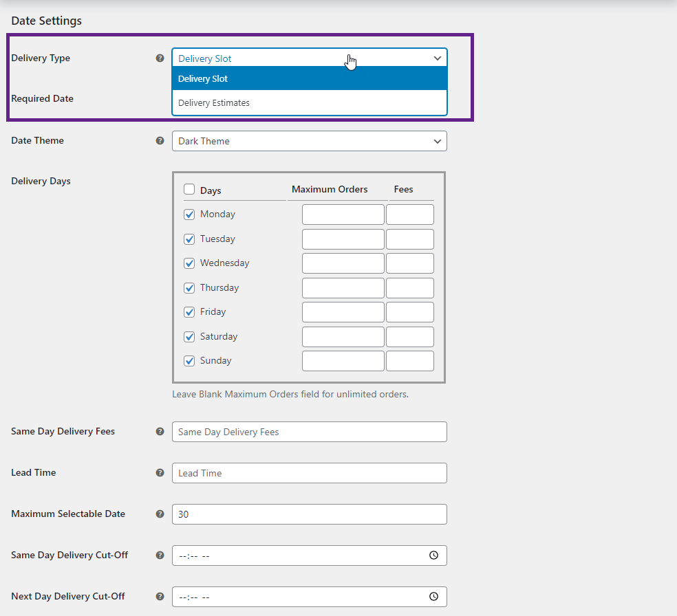The image size is (677, 616).
Task: Uncheck the Wednesday delivery day
Action: click(x=189, y=263)
